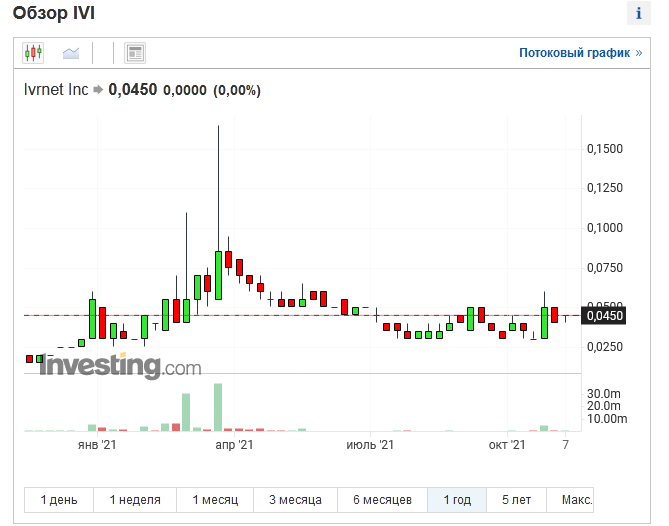Viewport: 669px width, 526px height.
Task: Click the price change value 0,0000
Action: tap(185, 90)
